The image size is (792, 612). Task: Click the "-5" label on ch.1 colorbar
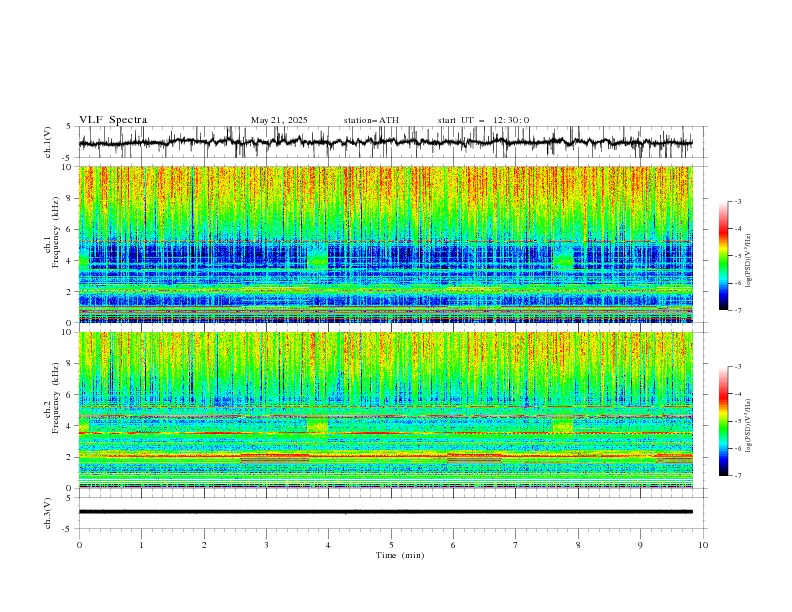coord(737,256)
